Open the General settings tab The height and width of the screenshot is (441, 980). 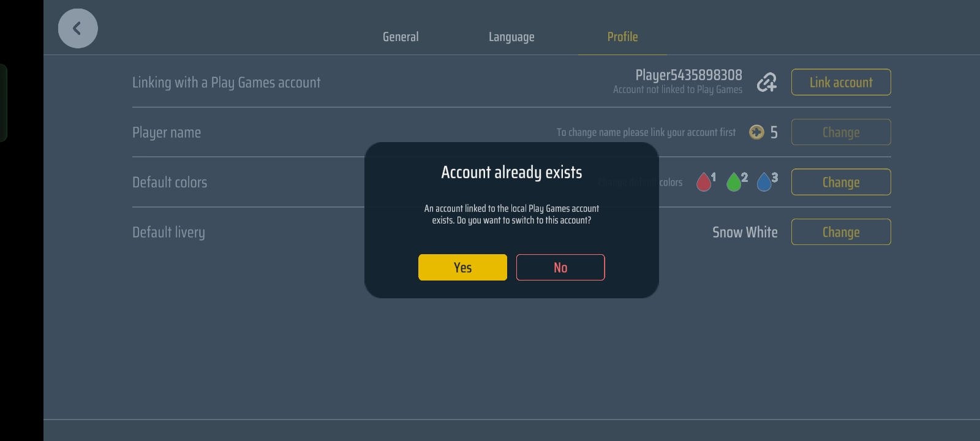tap(401, 37)
